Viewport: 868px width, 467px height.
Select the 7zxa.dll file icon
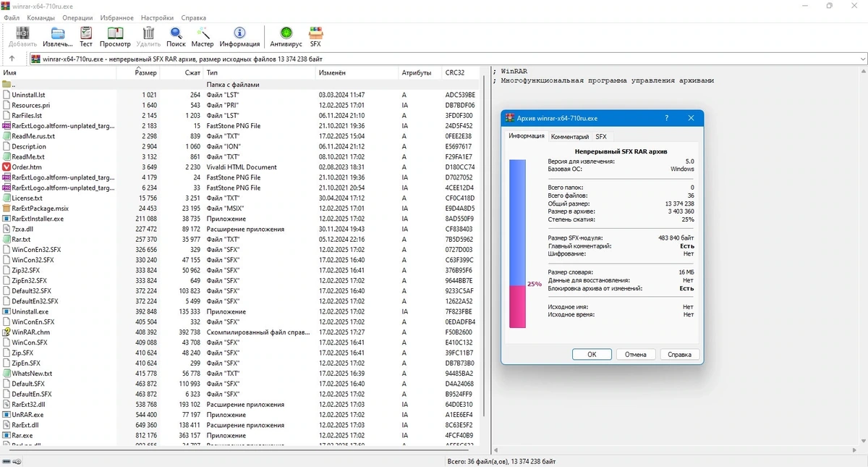7,229
